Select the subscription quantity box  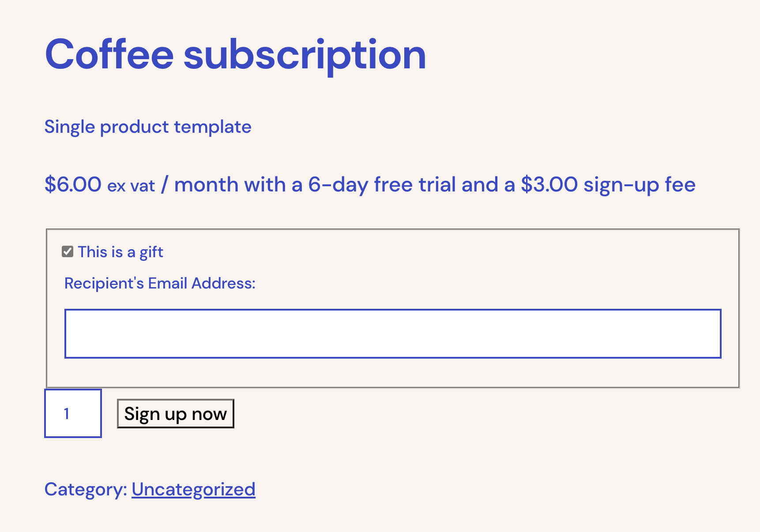click(x=73, y=413)
